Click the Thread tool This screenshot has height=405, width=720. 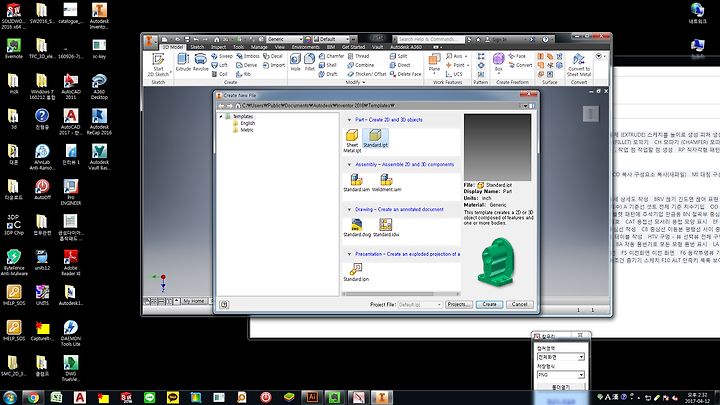pyautogui.click(x=358, y=56)
